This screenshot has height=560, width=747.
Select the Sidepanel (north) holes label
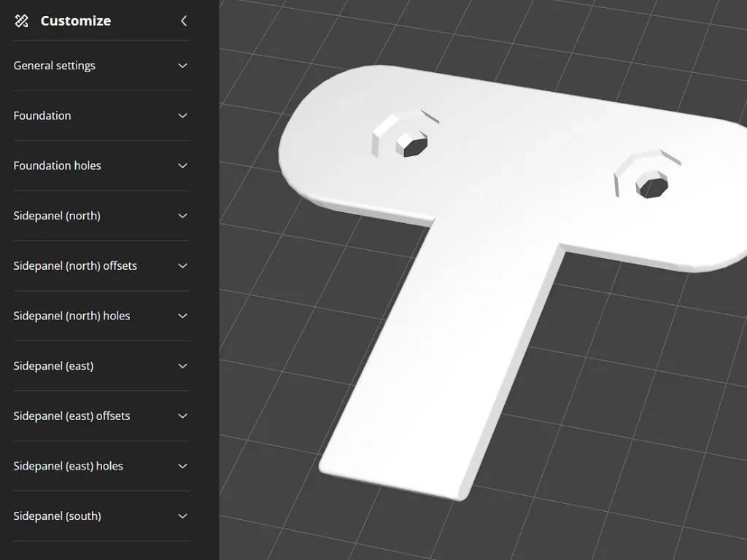pos(71,316)
